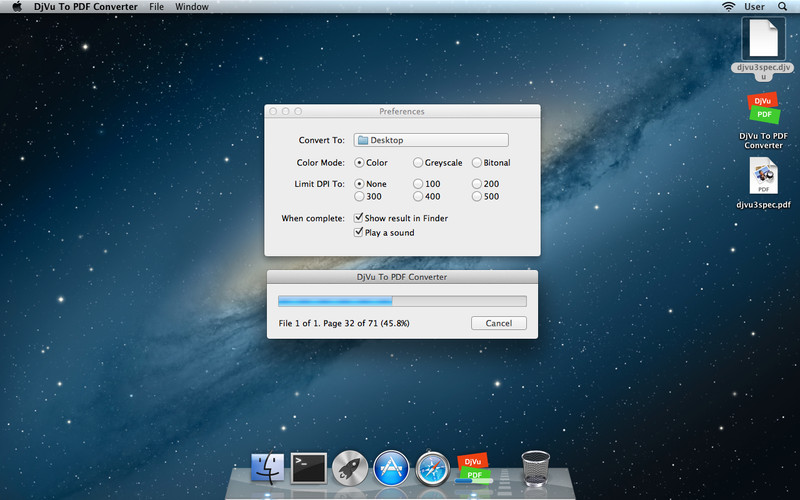
Task: Close the Preferences window
Action: pyautogui.click(x=273, y=111)
